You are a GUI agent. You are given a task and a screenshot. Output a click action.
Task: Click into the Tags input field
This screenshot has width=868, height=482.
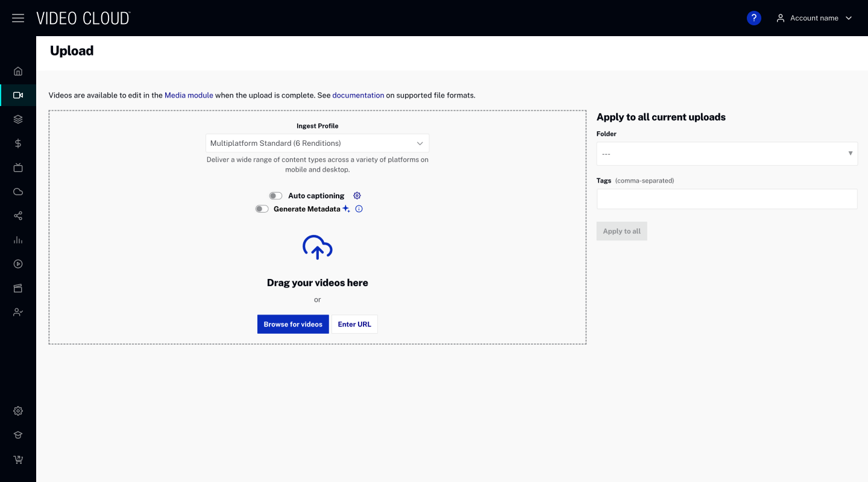tap(727, 199)
